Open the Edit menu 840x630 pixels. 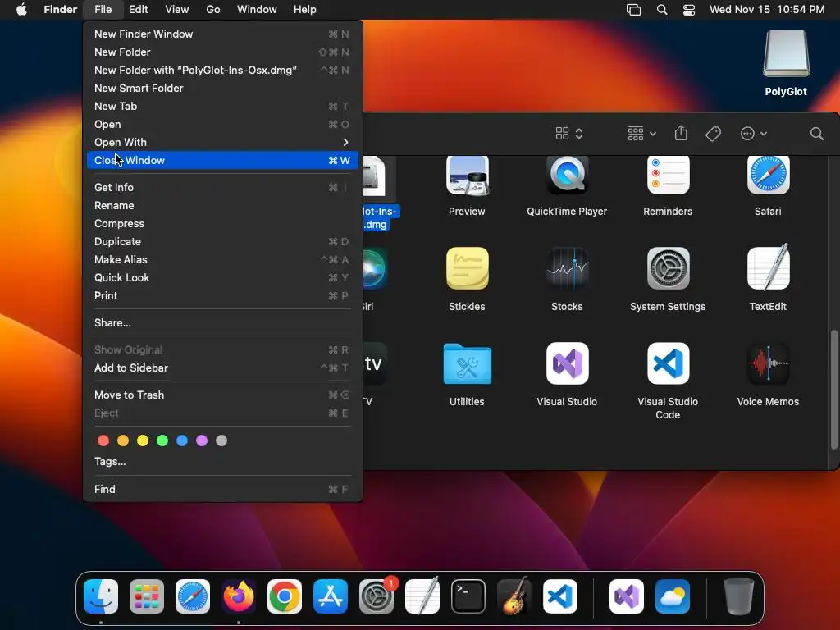(138, 10)
